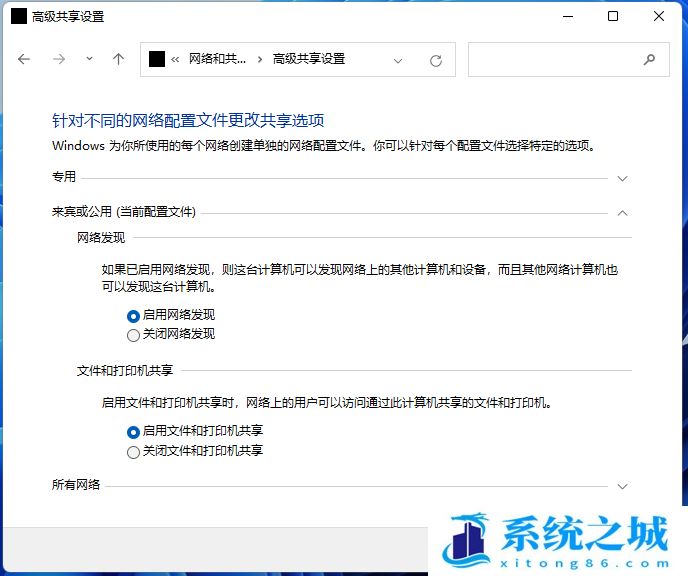Select 启用文件和打印机共享 option
Image resolution: width=688 pixels, height=576 pixels.
coord(134,431)
